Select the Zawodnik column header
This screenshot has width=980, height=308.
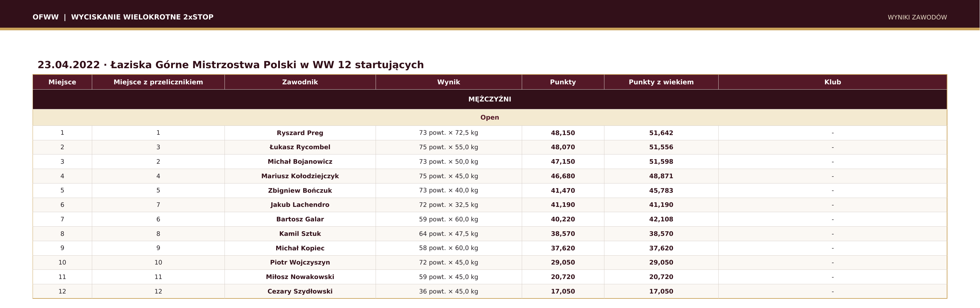point(300,82)
